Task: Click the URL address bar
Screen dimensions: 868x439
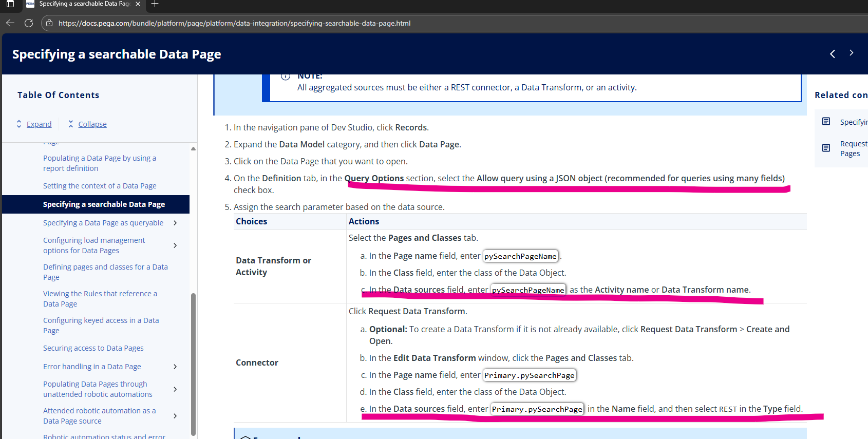Action: 234,23
